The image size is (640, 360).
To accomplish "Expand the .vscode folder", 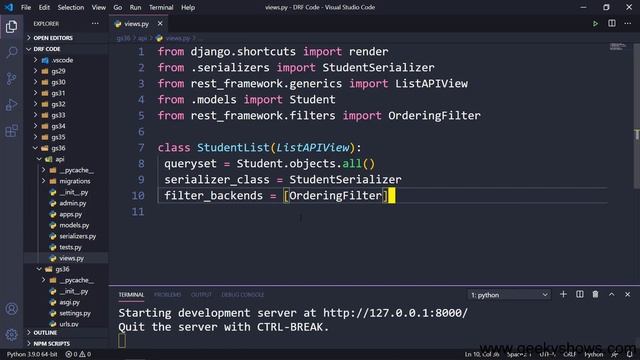I will pyautogui.click(x=62, y=60).
